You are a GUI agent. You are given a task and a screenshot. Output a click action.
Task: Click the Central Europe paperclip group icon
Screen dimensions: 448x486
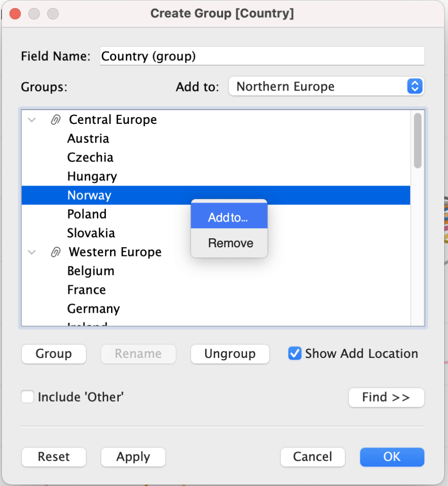pos(56,120)
